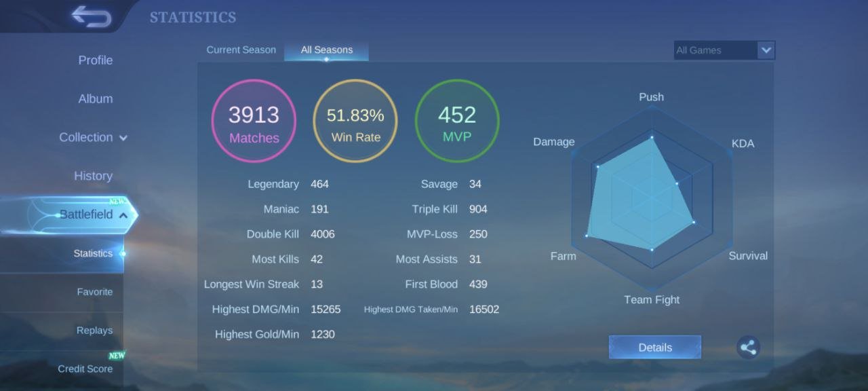Open the Favorite submenu item
The height and width of the screenshot is (391, 868).
click(x=94, y=292)
